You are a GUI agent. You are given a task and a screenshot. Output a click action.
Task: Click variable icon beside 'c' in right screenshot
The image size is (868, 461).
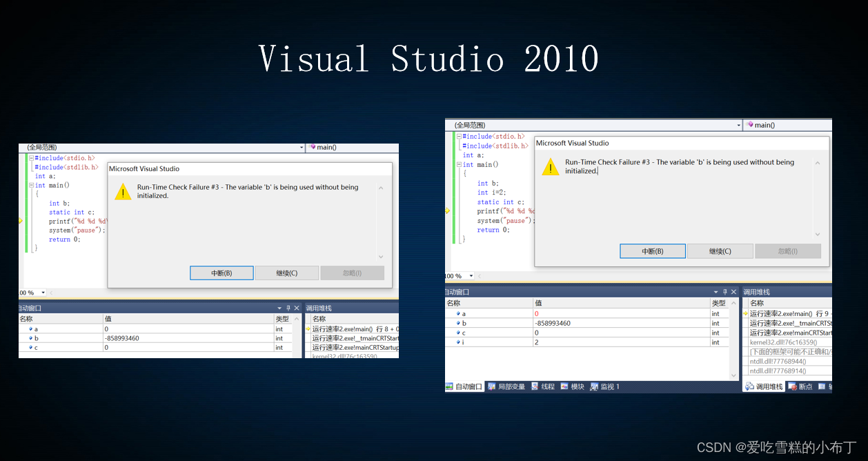(458, 333)
